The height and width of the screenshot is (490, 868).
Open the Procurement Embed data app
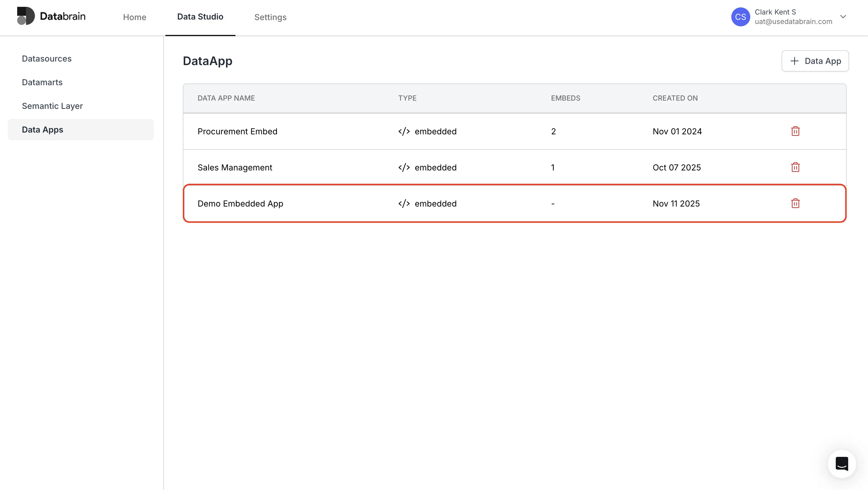tap(237, 131)
